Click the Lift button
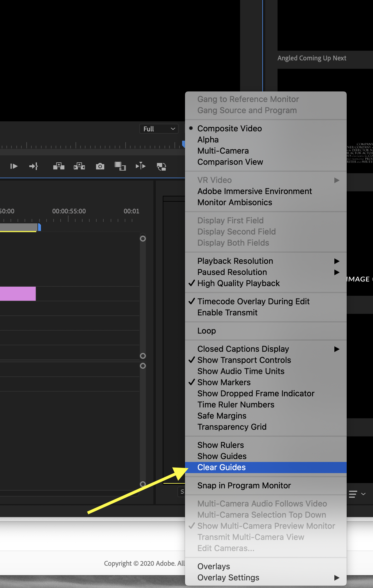373x588 pixels. [59, 166]
